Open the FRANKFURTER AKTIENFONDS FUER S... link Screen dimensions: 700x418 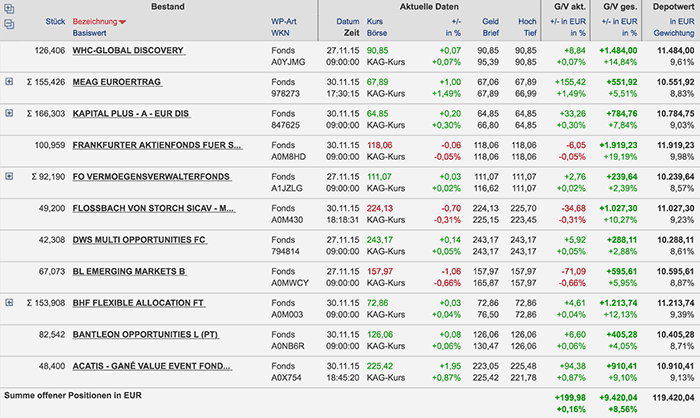[157, 145]
